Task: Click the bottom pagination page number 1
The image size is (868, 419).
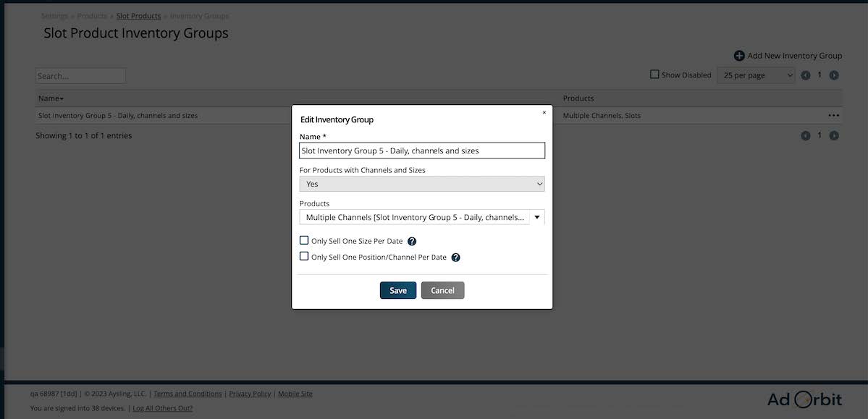Action: coord(819,135)
